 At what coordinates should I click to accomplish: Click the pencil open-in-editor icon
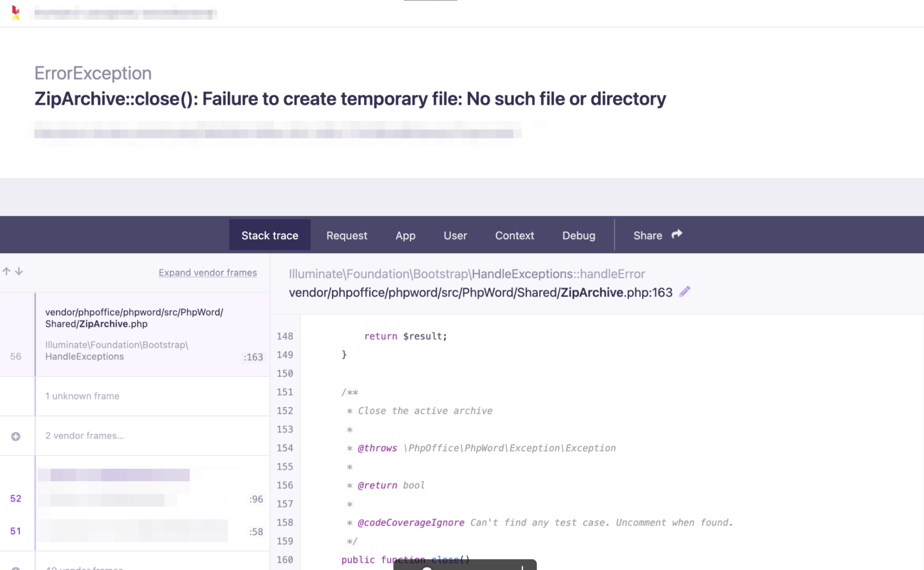tap(684, 292)
